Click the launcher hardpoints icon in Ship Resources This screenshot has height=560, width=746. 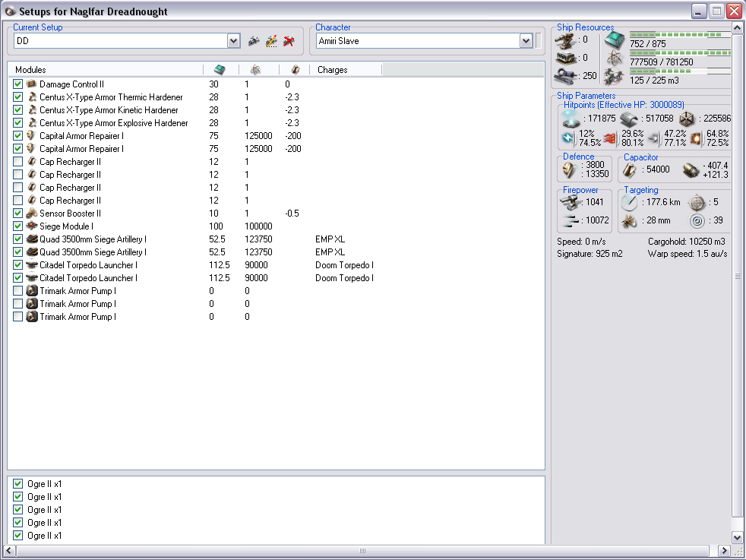566,58
